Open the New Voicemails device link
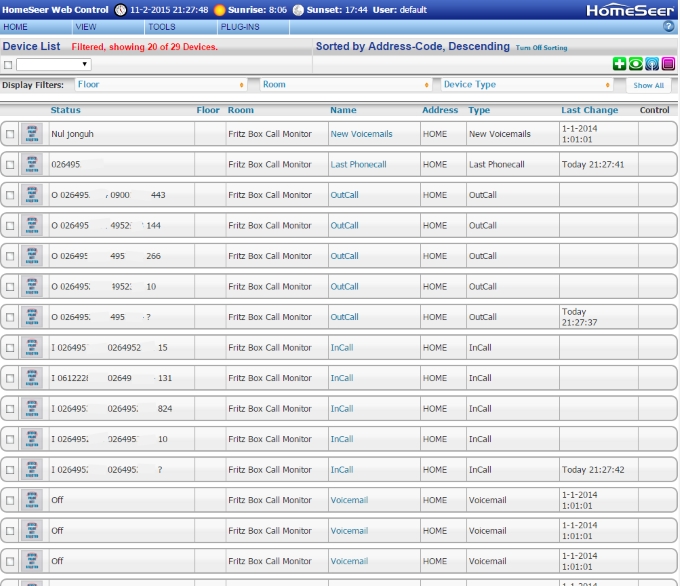Screen dimensions: 680x586 point(361,134)
